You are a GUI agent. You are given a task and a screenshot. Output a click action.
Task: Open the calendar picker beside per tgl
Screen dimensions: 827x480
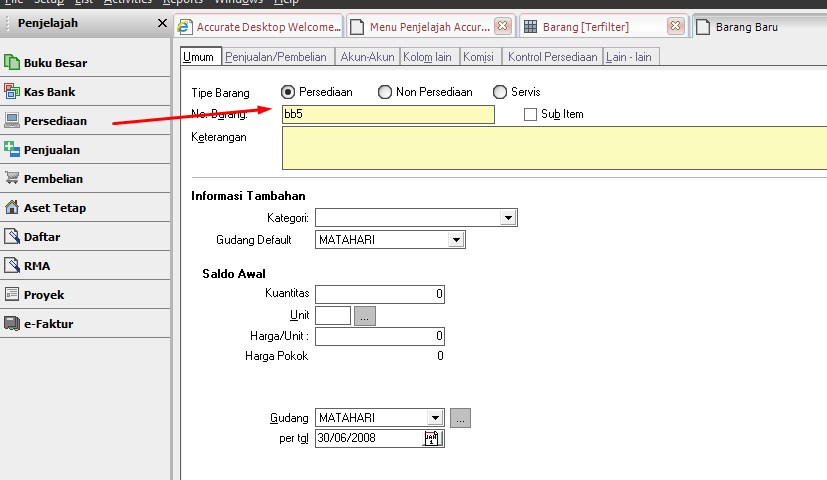point(432,438)
